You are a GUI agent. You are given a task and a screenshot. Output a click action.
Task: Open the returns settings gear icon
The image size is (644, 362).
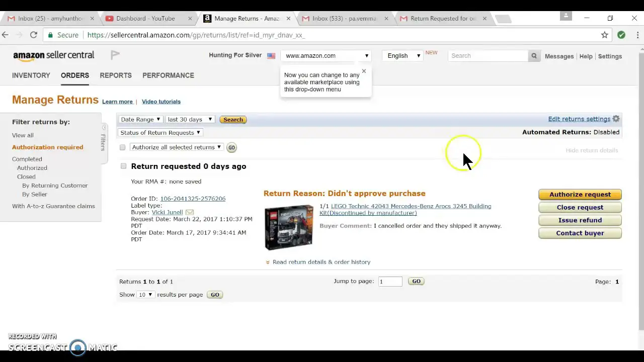click(x=616, y=119)
